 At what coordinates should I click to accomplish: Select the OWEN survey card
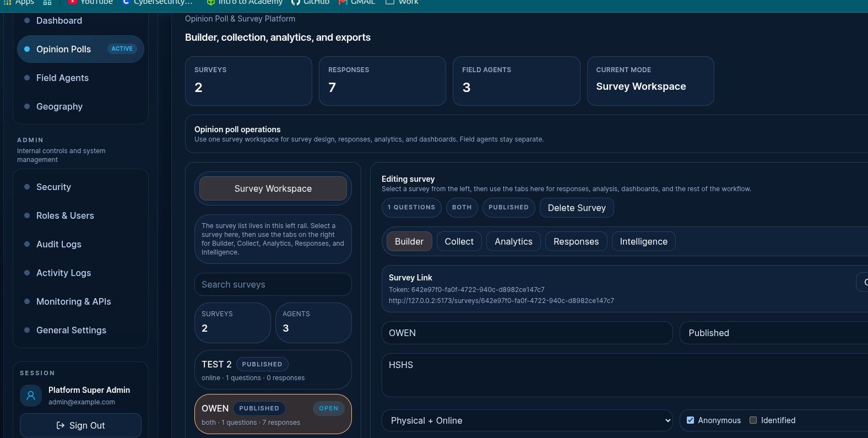pyautogui.click(x=273, y=414)
